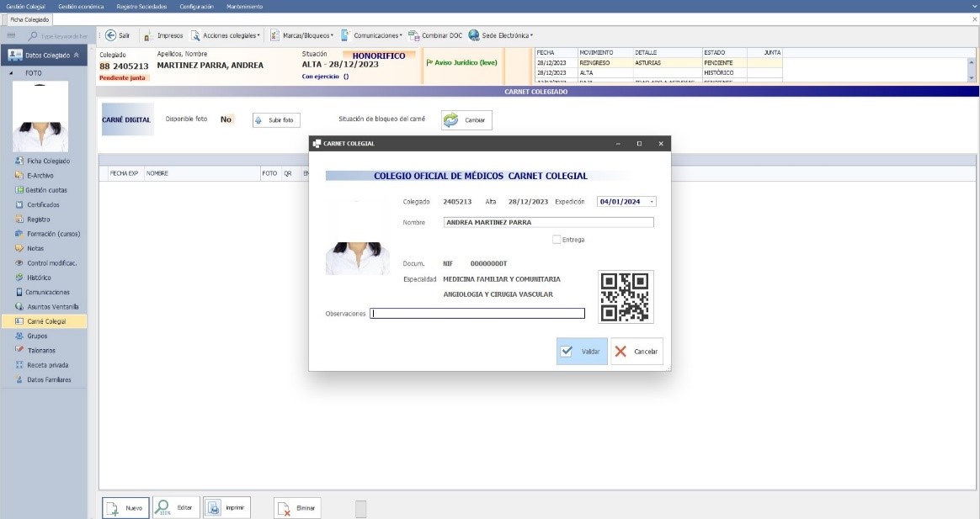Click the Observaciones input field
Viewport: 980px width, 519px height.
[477, 314]
